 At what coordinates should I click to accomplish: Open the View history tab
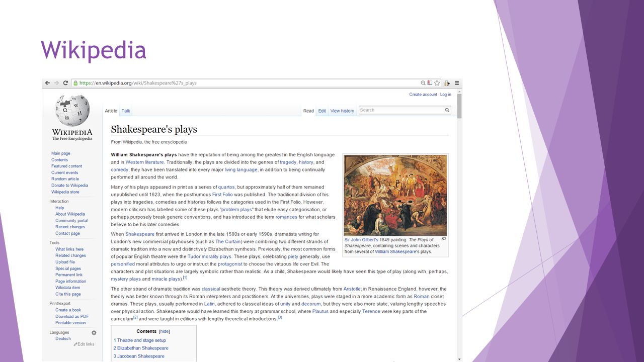point(342,111)
